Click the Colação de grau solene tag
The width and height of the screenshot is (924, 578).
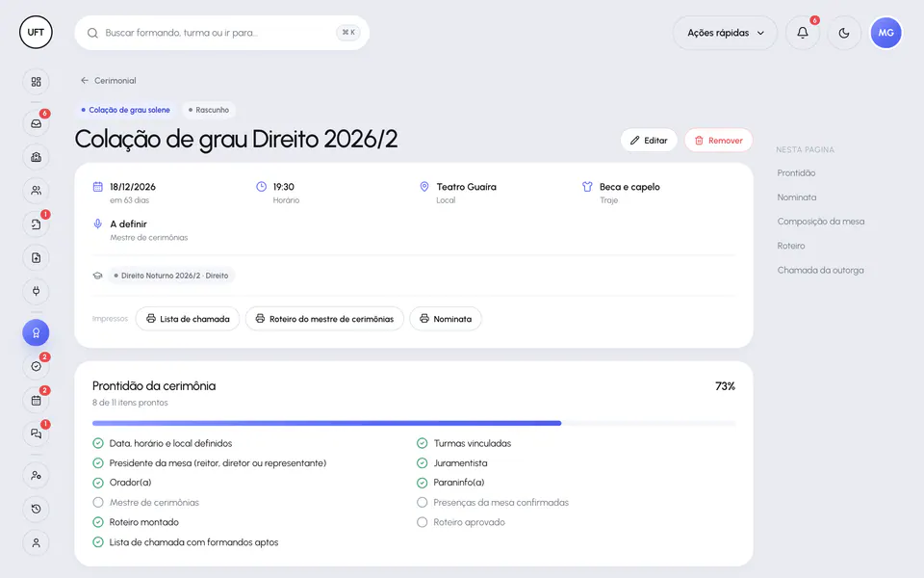tap(125, 110)
